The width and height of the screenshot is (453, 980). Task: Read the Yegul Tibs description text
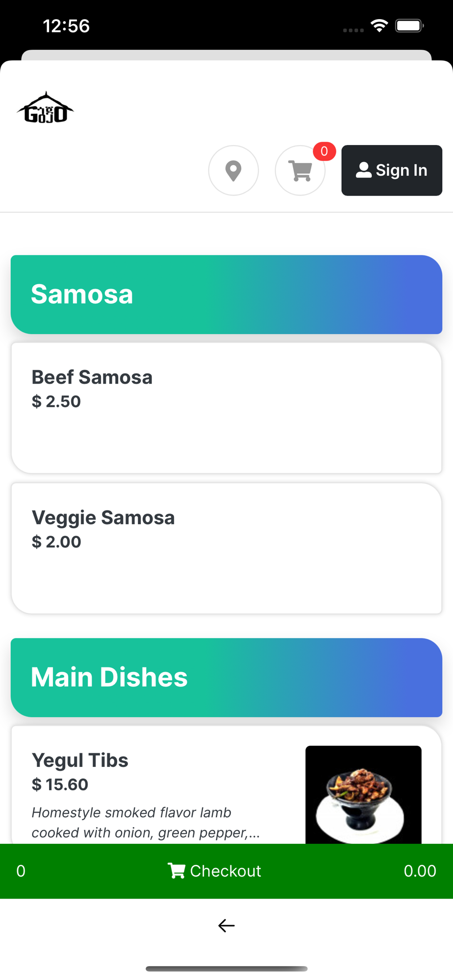(x=146, y=822)
